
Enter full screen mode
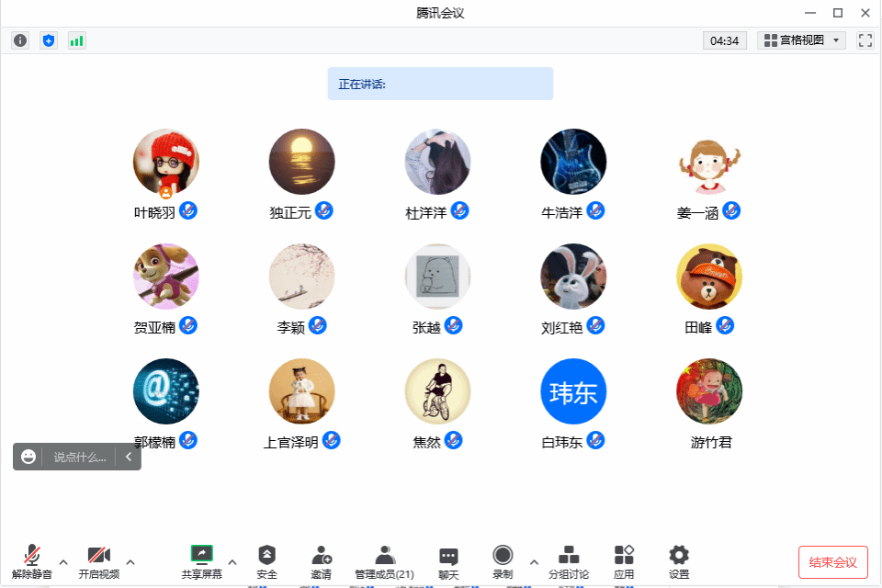point(865,40)
